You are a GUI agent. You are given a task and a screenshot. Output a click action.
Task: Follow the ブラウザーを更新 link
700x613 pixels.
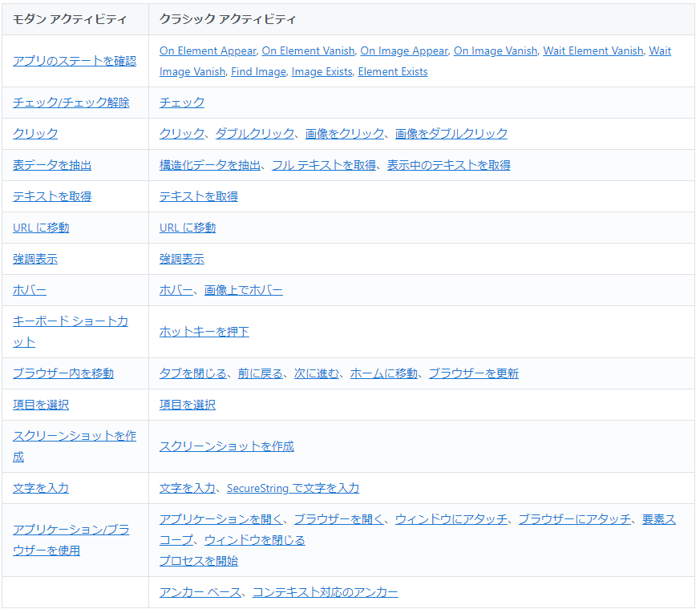pyautogui.click(x=474, y=373)
